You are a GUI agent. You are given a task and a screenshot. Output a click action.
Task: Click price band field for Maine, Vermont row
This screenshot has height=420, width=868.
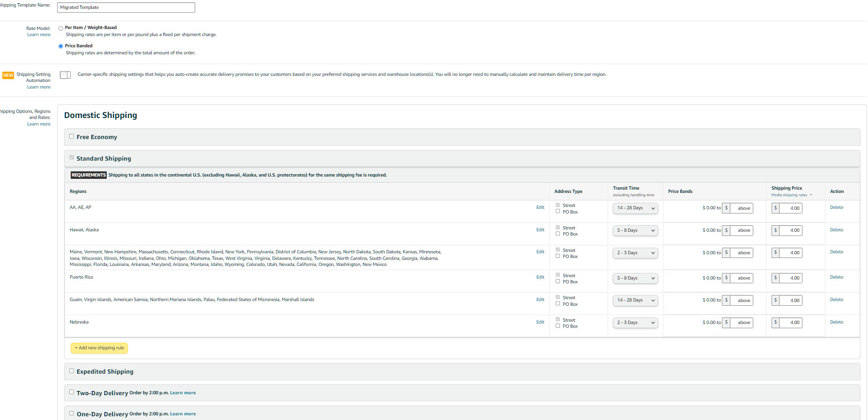[x=742, y=253]
